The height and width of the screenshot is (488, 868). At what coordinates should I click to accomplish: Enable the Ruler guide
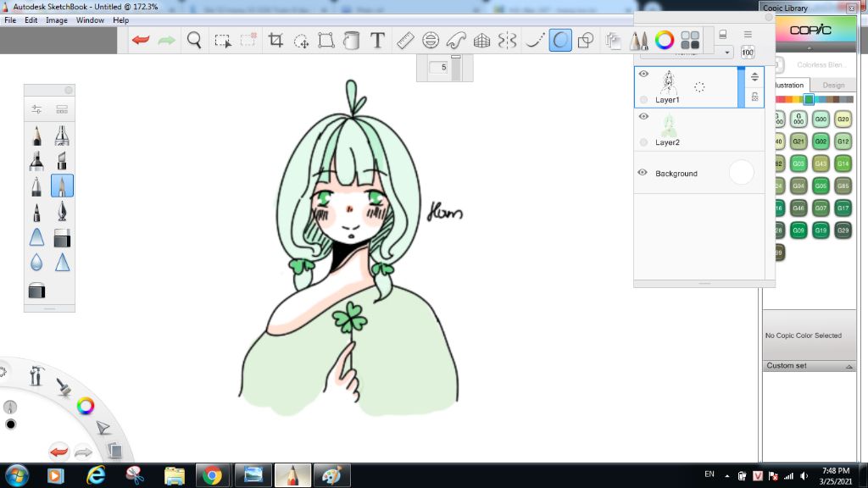click(x=405, y=40)
